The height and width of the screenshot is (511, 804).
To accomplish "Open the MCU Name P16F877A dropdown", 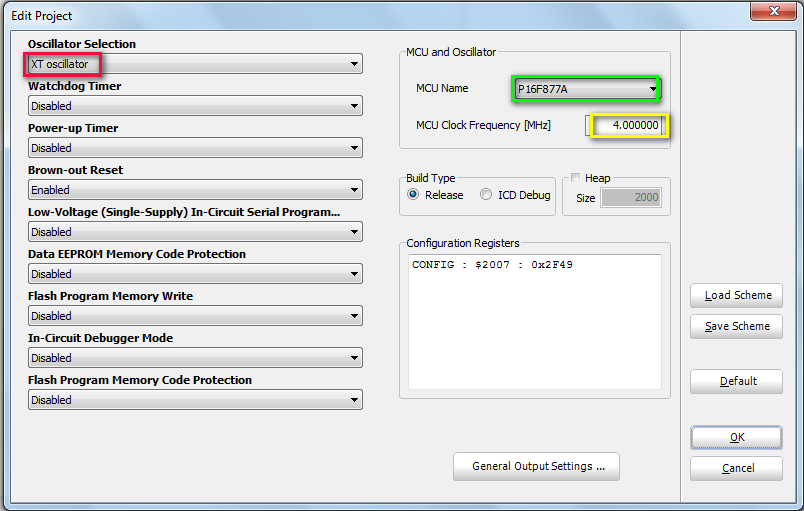I will (x=587, y=89).
